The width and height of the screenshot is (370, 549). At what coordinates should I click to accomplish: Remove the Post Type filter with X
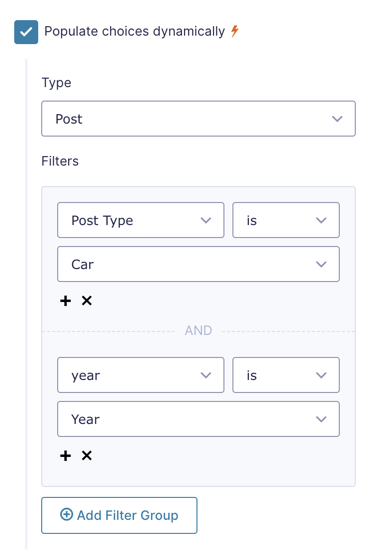(86, 300)
